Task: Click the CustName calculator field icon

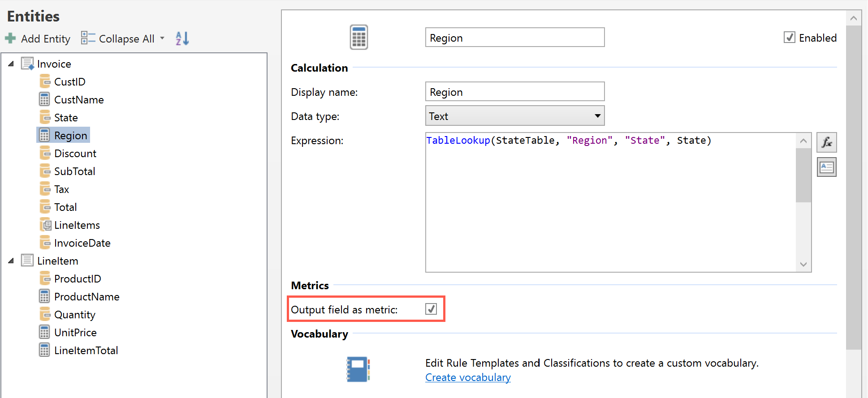Action: (44, 99)
